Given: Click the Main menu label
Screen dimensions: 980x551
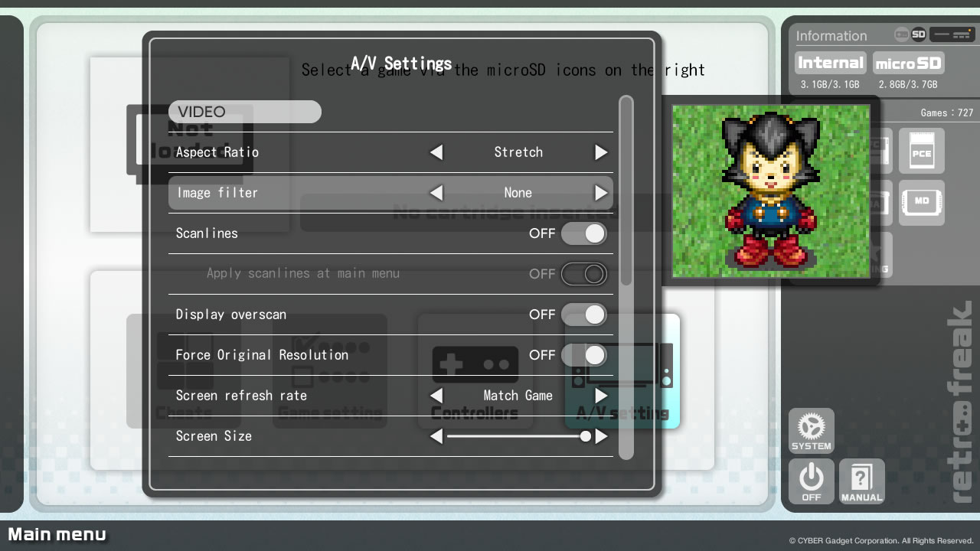Looking at the screenshot, I should (57, 534).
